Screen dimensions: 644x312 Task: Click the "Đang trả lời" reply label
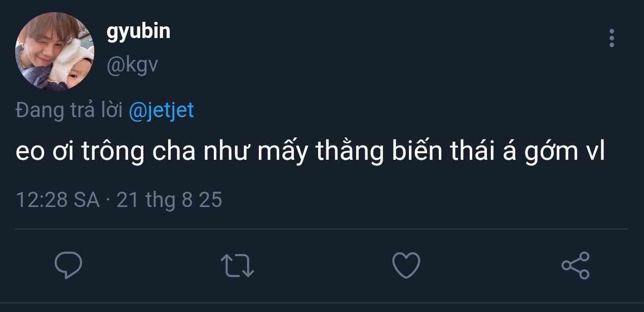pos(69,110)
